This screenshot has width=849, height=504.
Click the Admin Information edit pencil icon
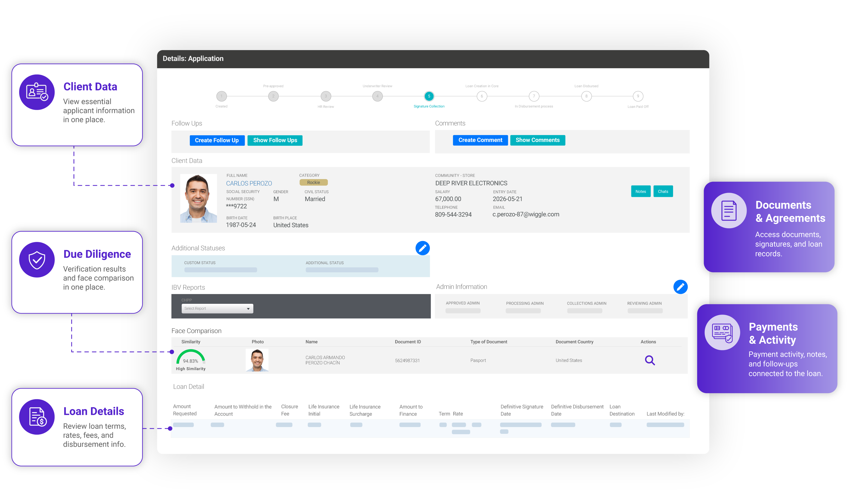pos(680,287)
